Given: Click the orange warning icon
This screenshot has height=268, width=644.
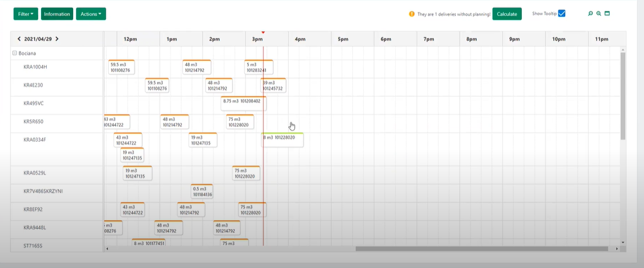Looking at the screenshot, I should pyautogui.click(x=412, y=14).
